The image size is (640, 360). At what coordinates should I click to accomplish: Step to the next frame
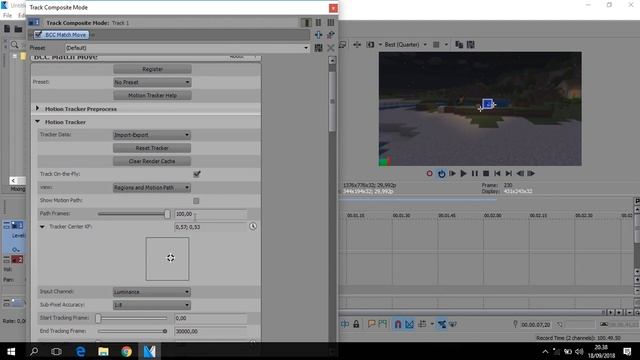pyautogui.click(x=531, y=173)
